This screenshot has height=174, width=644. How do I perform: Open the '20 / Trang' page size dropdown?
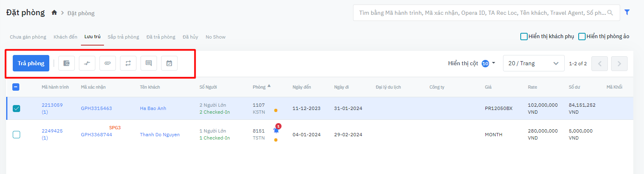pyautogui.click(x=533, y=63)
